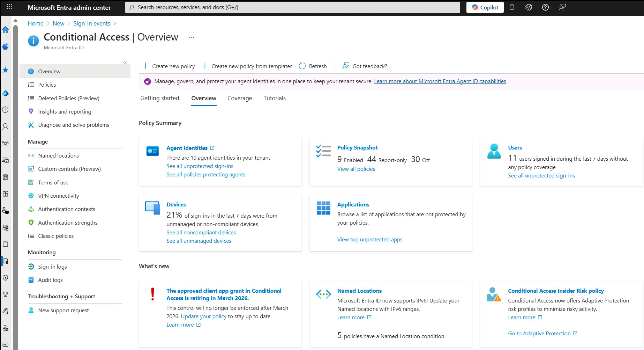Screen dimensions: 644x350
Task: Select Named locations in the sidebar
Action: (x=58, y=155)
